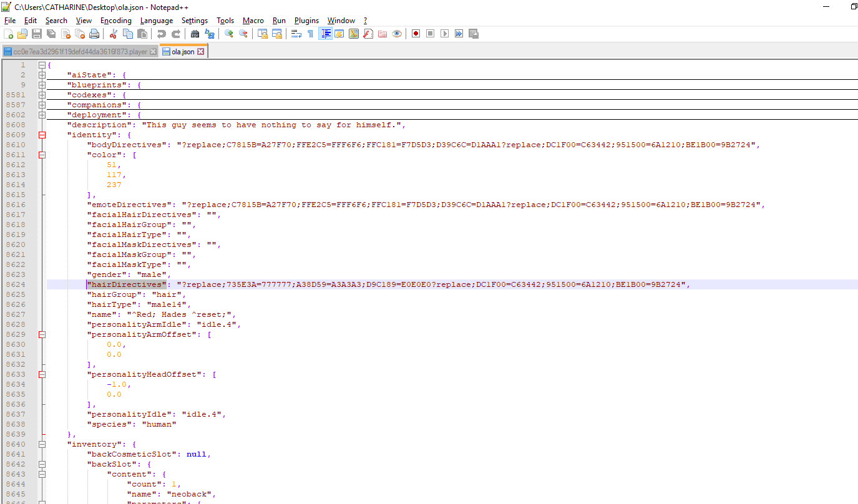Open the Language menu

[x=157, y=21]
